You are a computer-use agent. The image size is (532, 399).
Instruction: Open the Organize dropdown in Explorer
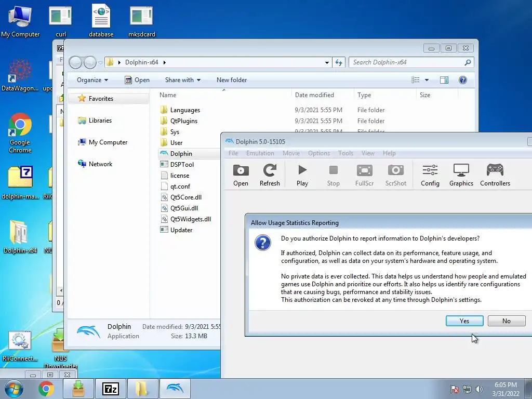(x=92, y=80)
